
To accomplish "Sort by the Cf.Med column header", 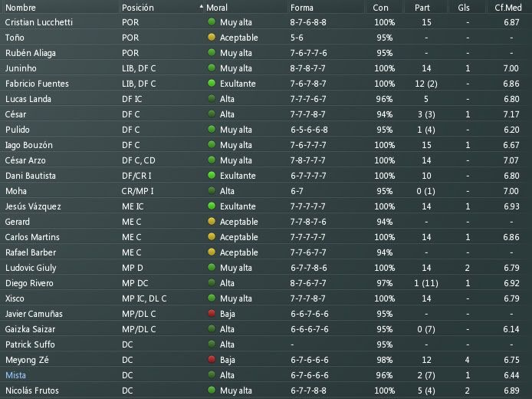I will coord(508,8).
